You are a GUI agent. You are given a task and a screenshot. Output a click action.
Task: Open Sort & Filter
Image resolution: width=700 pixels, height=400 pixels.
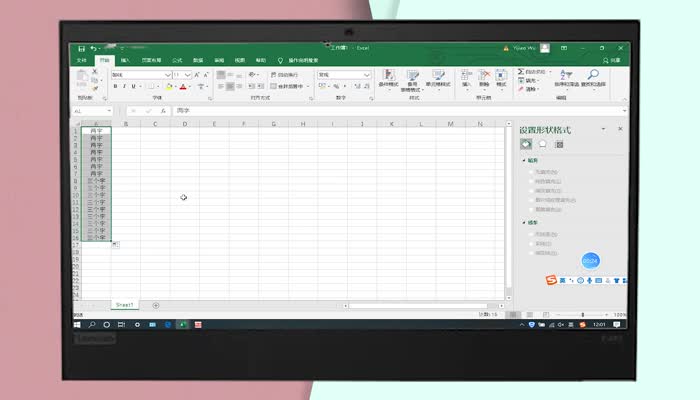click(x=566, y=79)
